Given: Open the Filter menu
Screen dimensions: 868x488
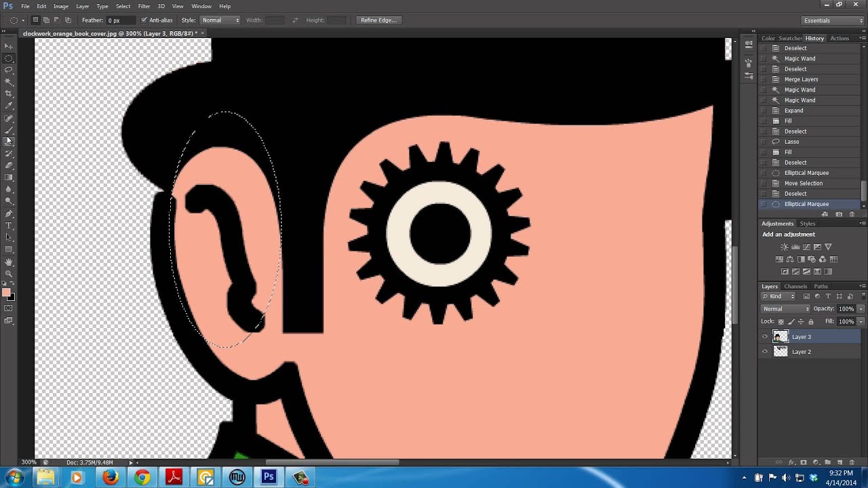Looking at the screenshot, I should (x=144, y=6).
